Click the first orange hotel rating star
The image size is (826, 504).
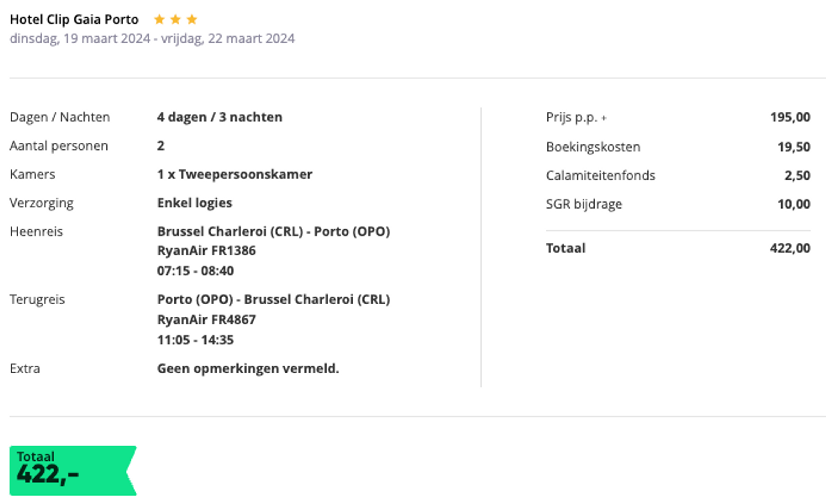click(159, 19)
